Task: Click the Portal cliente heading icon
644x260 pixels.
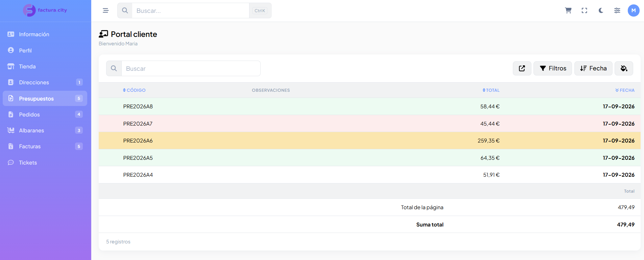Action: click(103, 34)
